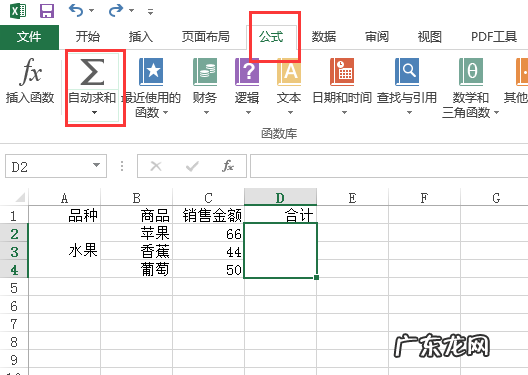Open the PDF工具 tab

point(494,37)
